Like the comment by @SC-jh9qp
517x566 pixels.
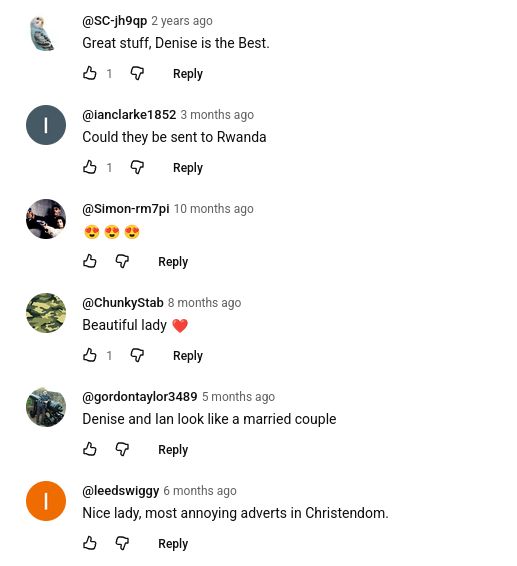coord(90,73)
